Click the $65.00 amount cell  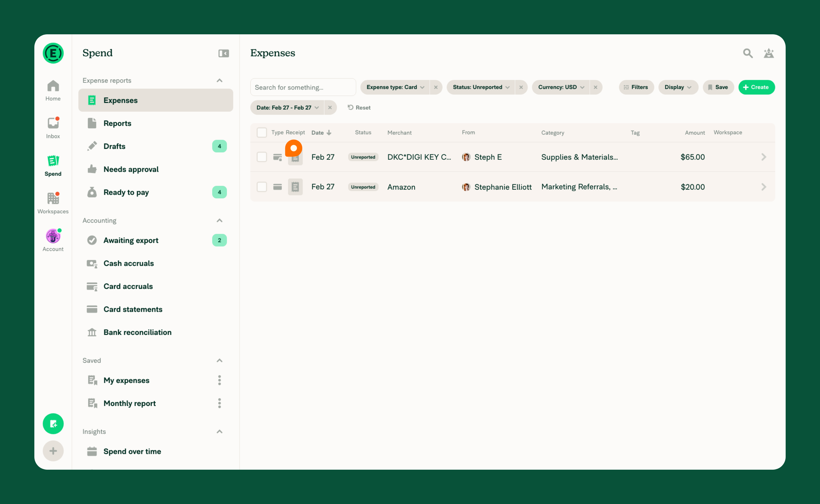point(693,157)
